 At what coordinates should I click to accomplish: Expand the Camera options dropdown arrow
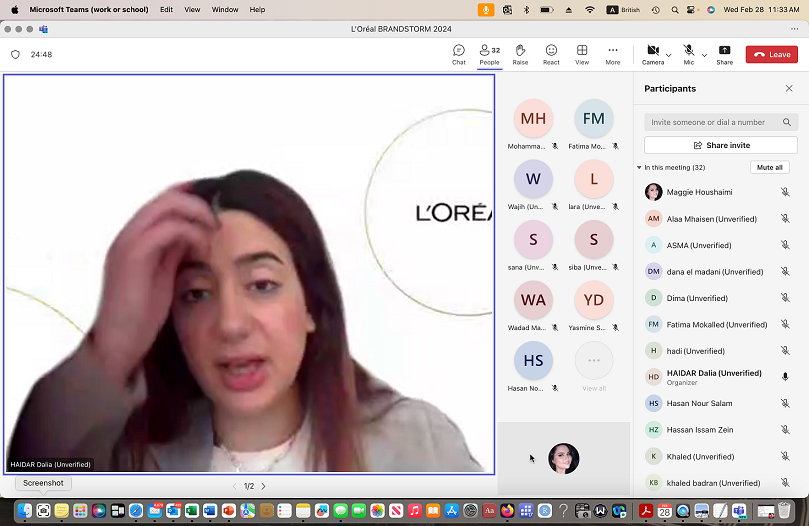pos(669,55)
